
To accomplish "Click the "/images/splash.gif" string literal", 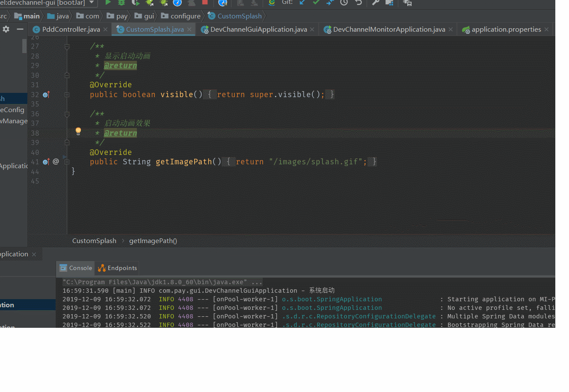I will (x=316, y=162).
